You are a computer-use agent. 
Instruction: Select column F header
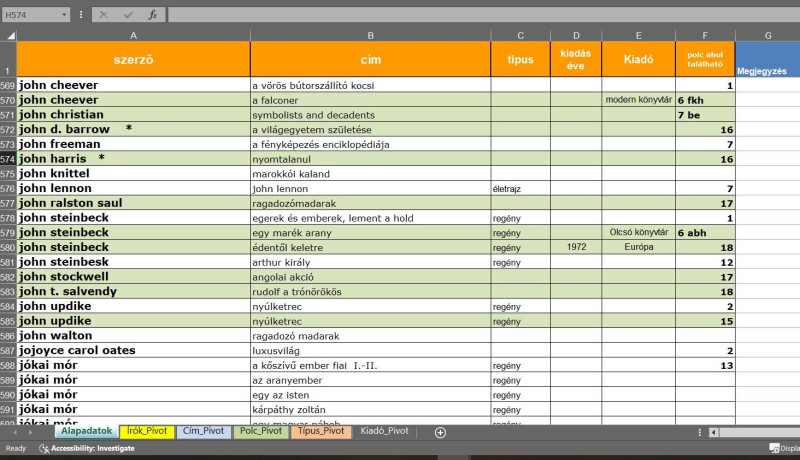(705, 36)
